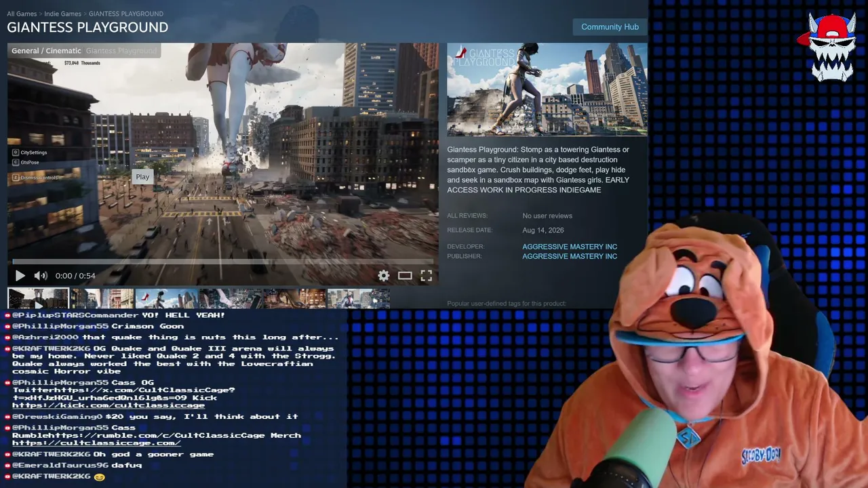This screenshot has width=868, height=488.
Task: Open developer AGGRESSIVE MASTERY INC link
Action: (x=570, y=247)
